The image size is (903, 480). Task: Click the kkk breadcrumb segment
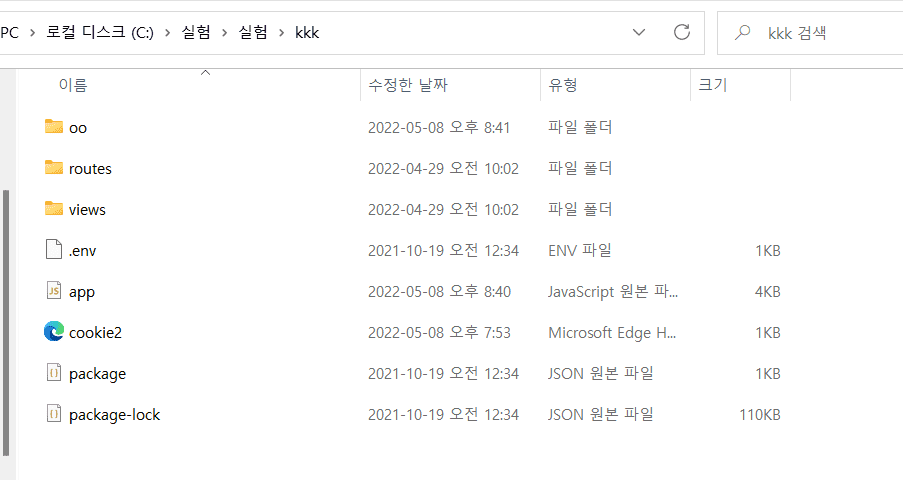coord(307,32)
